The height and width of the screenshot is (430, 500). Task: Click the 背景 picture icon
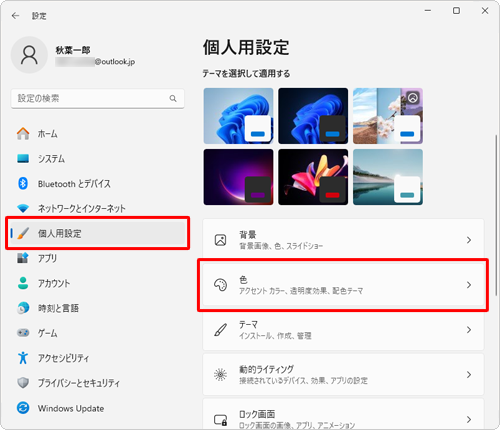pyautogui.click(x=220, y=240)
